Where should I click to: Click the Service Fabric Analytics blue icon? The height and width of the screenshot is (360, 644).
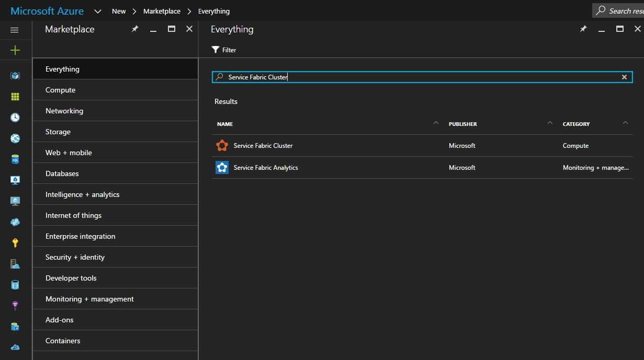pyautogui.click(x=222, y=167)
